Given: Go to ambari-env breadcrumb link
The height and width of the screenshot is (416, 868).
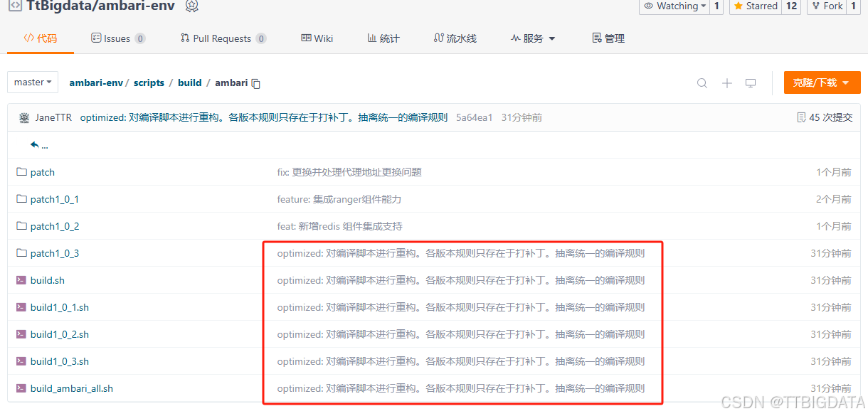Looking at the screenshot, I should [96, 82].
